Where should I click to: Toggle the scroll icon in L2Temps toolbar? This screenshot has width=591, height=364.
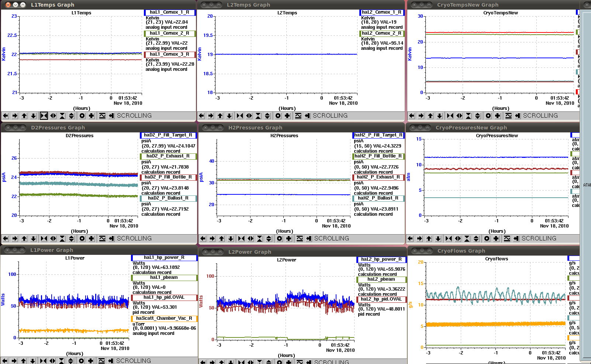(307, 116)
